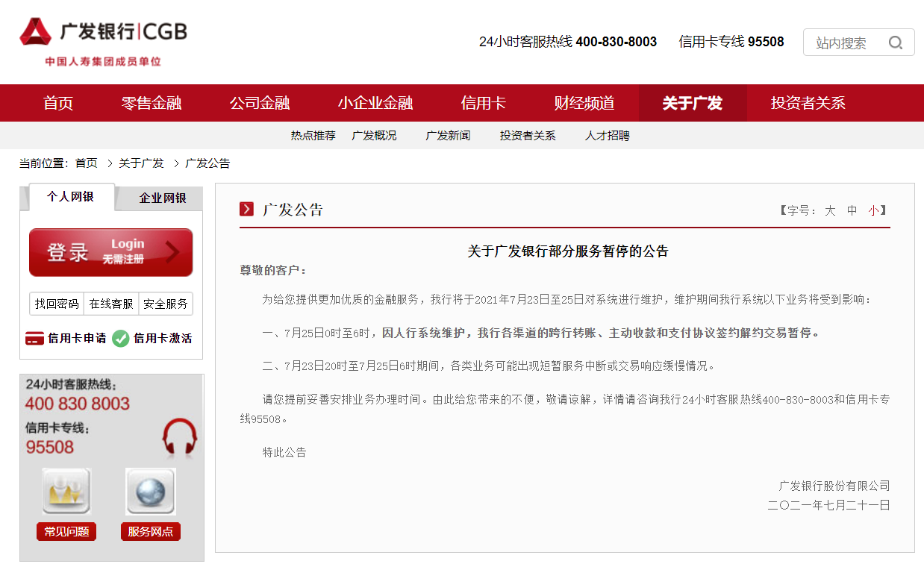Click the 首页 breadcrumb link
Screen dimensions: 924x564
(87, 163)
